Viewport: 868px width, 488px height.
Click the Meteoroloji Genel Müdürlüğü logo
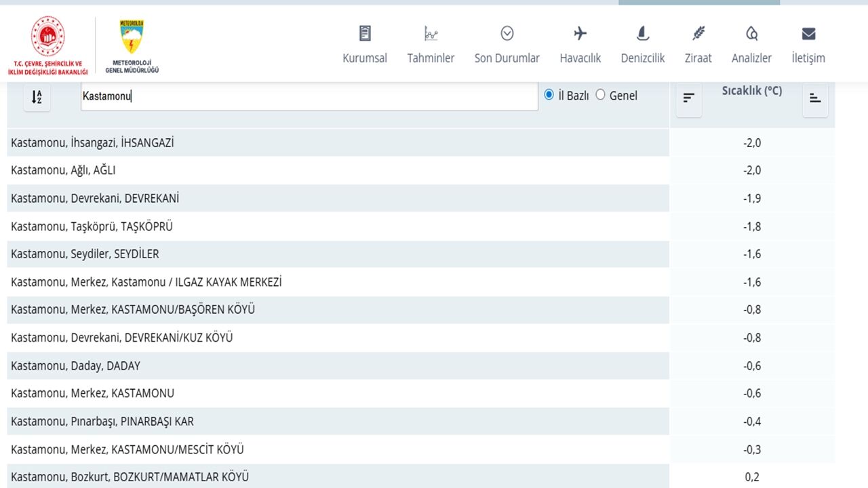pos(132,45)
